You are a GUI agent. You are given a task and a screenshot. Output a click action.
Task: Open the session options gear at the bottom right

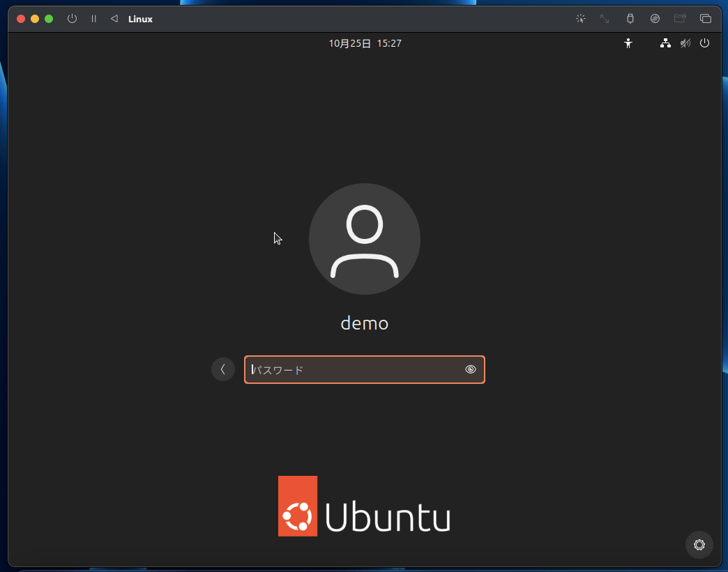[699, 545]
